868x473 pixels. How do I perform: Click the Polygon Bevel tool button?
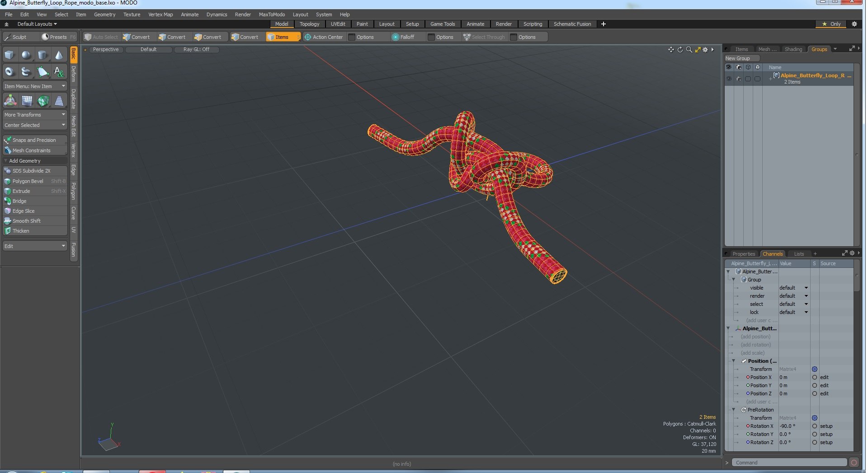point(35,181)
